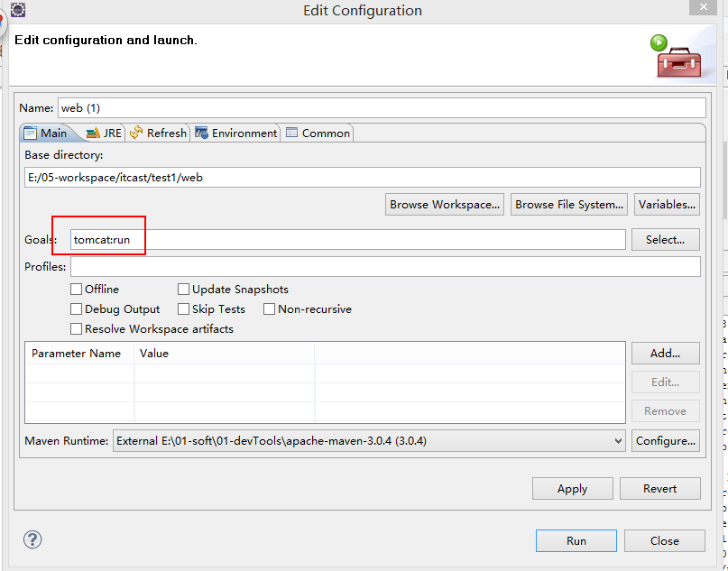Open the Refresh tab
Screen dimensions: 728x571
point(158,133)
